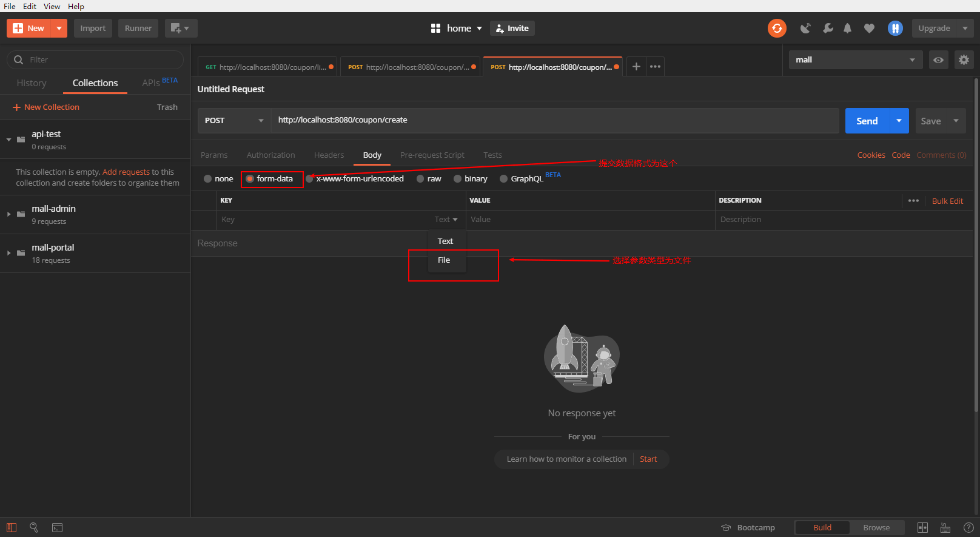The height and width of the screenshot is (537, 980).
Task: Click the heart icon in header
Action: tap(869, 28)
